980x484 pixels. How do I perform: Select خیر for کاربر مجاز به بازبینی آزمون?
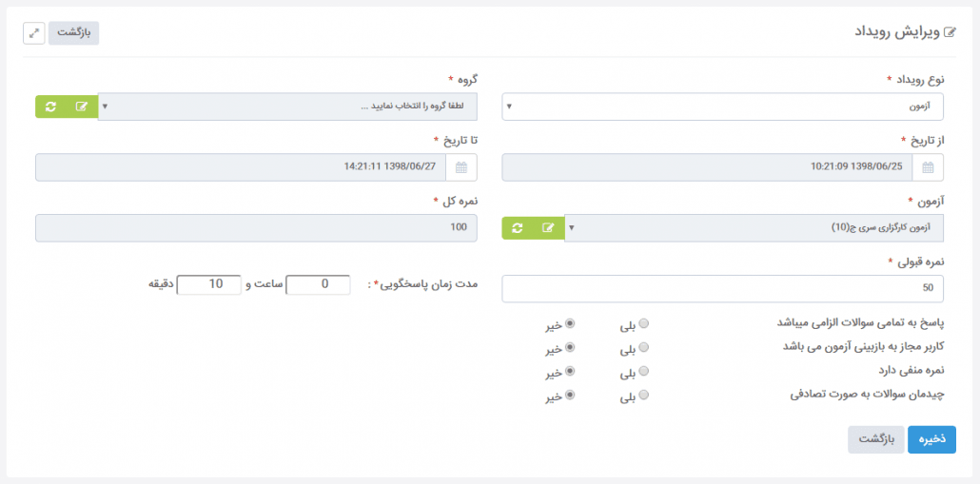[569, 347]
